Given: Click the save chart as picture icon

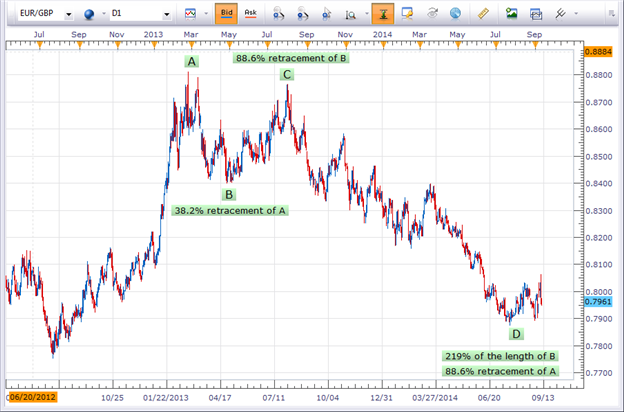Looking at the screenshot, I should 511,14.
